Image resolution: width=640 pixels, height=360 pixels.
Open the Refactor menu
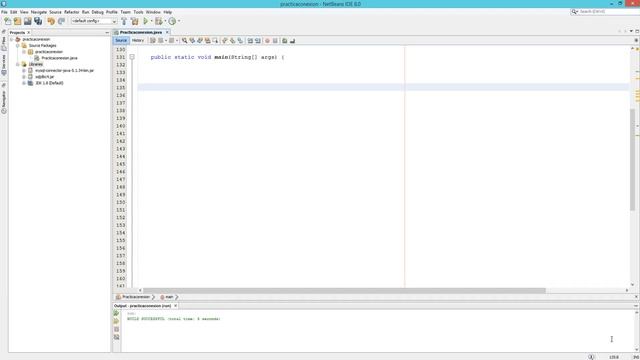point(71,12)
